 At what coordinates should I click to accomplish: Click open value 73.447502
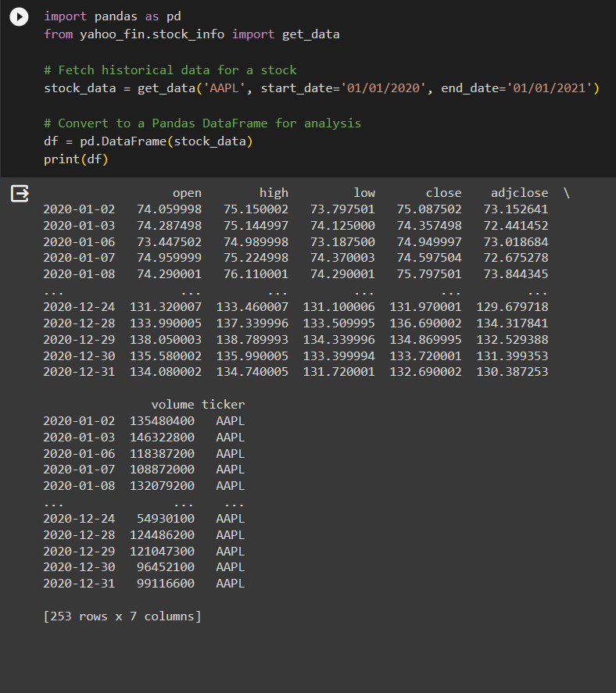(169, 241)
